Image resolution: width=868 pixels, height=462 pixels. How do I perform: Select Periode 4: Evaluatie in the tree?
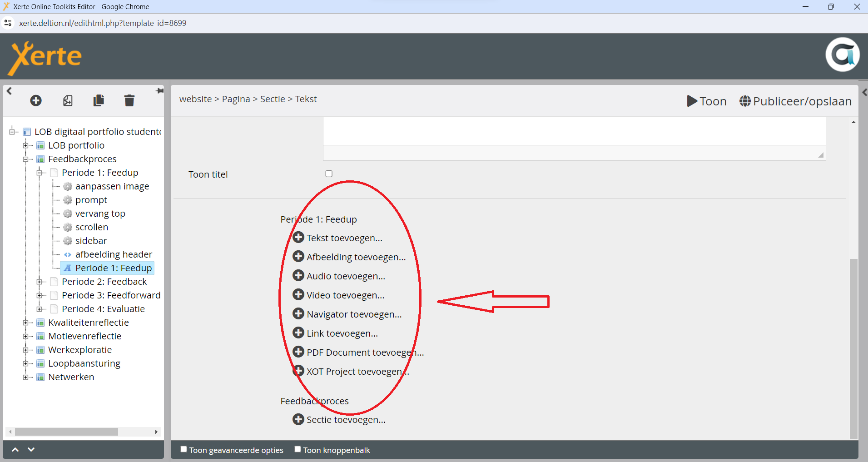103,309
